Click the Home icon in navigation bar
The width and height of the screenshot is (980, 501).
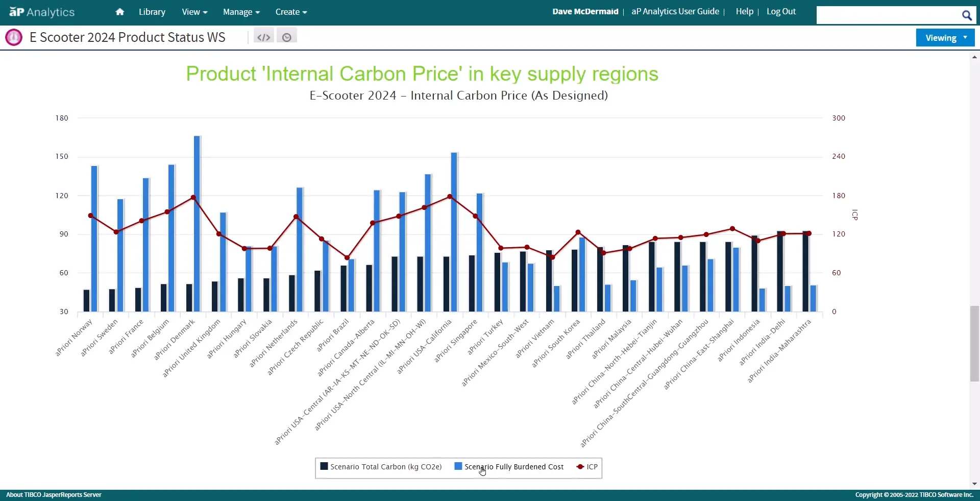120,12
